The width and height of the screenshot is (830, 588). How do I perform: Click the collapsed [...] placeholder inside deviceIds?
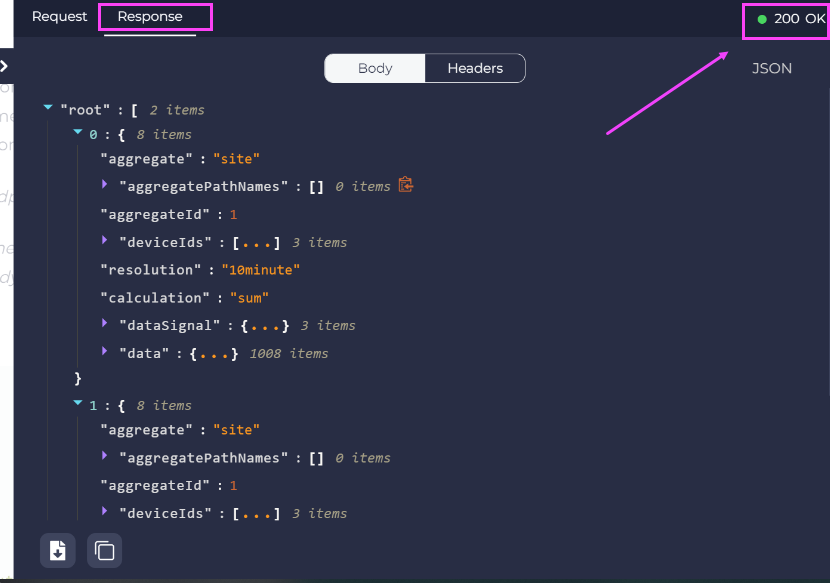[x=252, y=241]
